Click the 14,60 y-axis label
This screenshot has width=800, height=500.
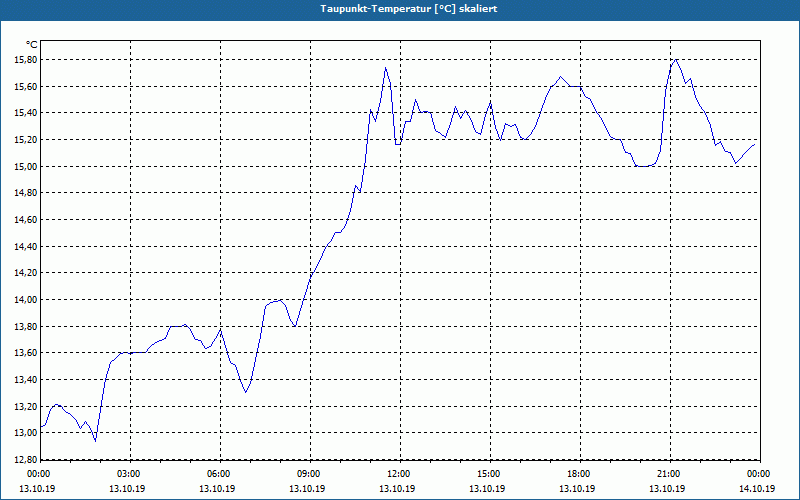pyautogui.click(x=28, y=220)
